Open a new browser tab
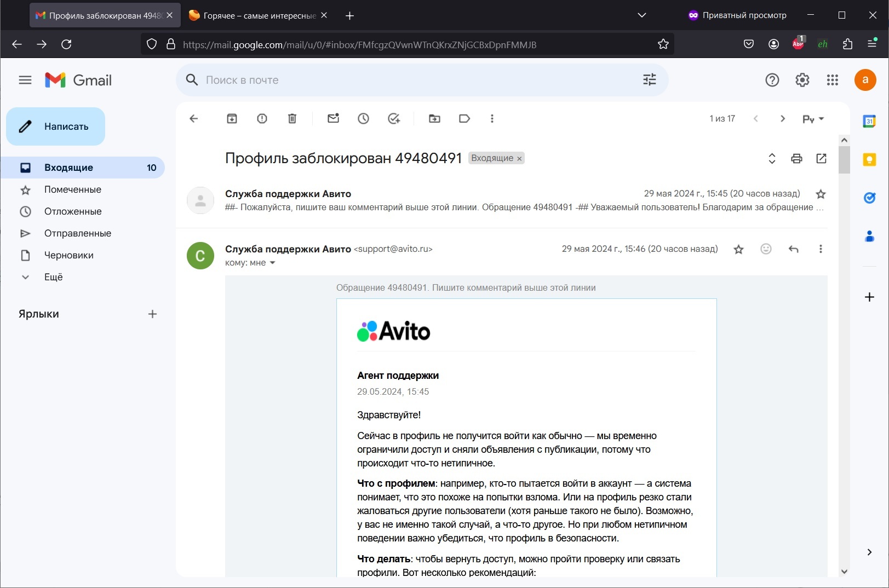 (350, 15)
